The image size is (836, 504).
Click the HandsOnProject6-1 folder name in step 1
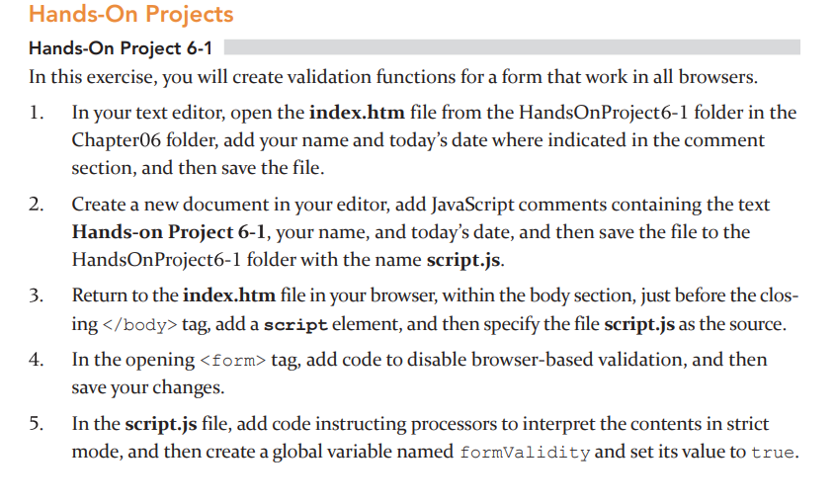click(603, 113)
